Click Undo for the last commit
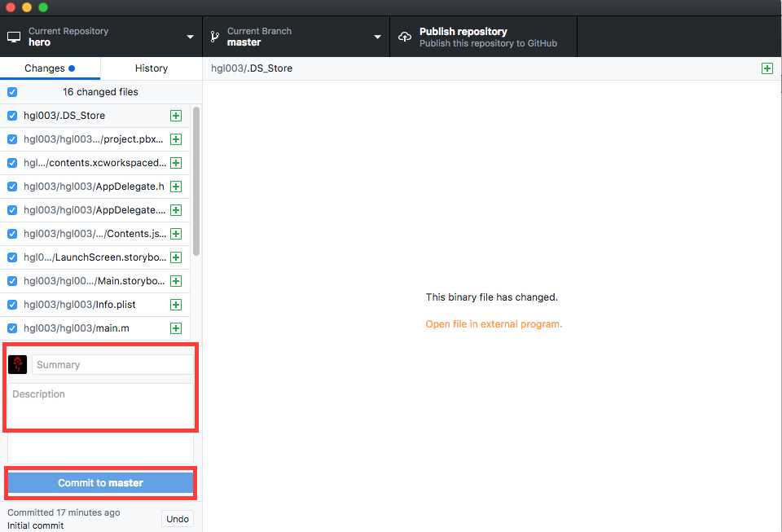Screen dimensions: 782x532 click(177, 519)
